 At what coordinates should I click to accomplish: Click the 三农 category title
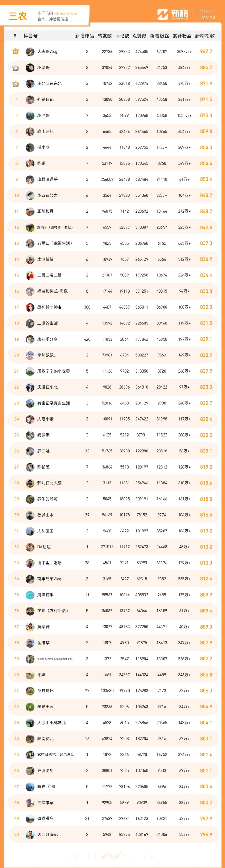[x=17, y=16]
